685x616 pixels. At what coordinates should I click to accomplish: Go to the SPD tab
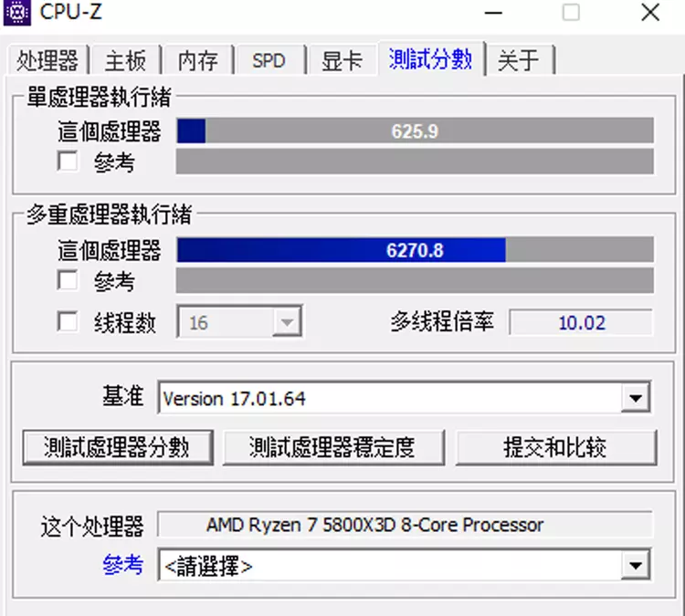pyautogui.click(x=269, y=60)
